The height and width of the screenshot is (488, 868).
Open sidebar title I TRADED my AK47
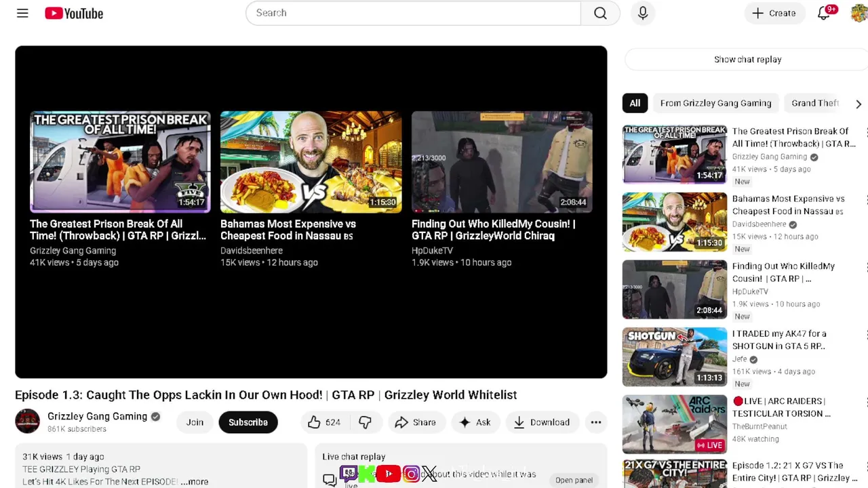click(x=779, y=340)
